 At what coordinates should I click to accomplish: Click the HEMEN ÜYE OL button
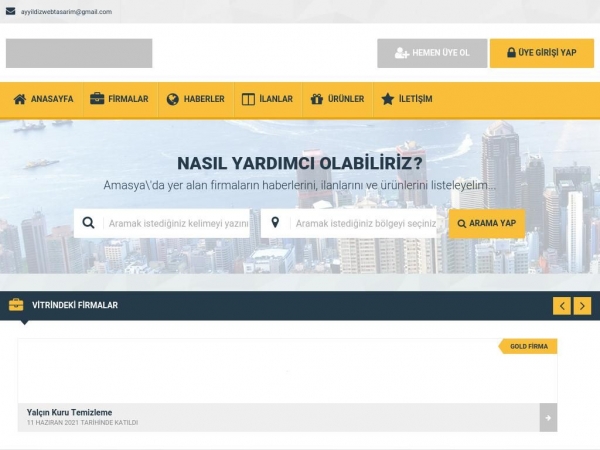point(432,53)
